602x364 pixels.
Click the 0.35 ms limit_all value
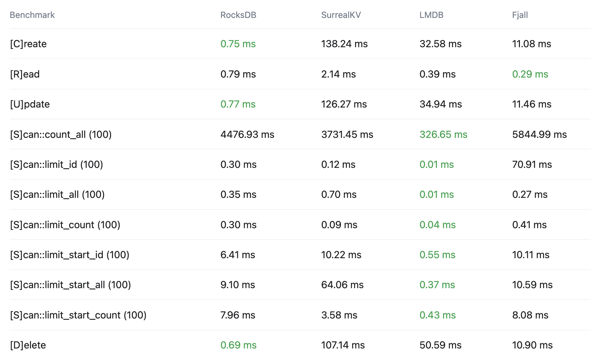239,194
